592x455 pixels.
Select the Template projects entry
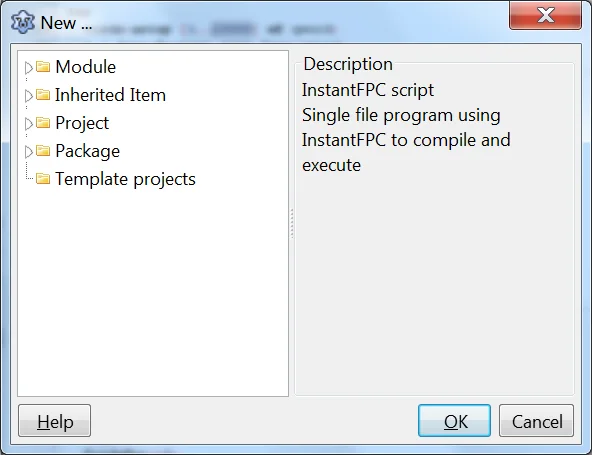coord(125,179)
